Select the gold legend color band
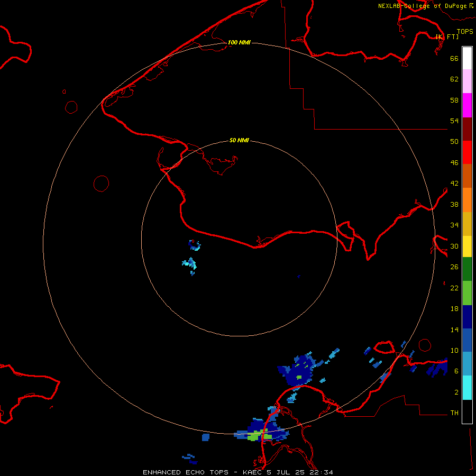 point(467,224)
